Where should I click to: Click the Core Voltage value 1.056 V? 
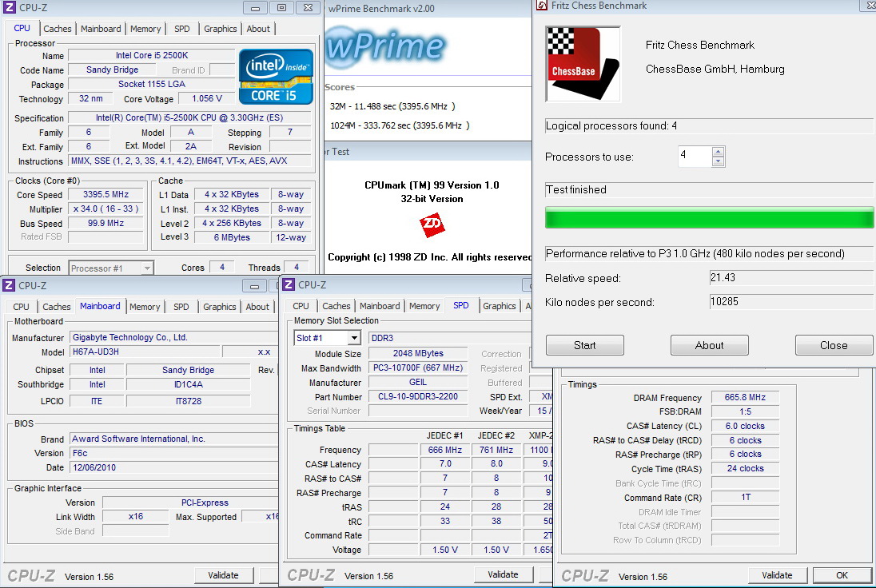coord(207,98)
